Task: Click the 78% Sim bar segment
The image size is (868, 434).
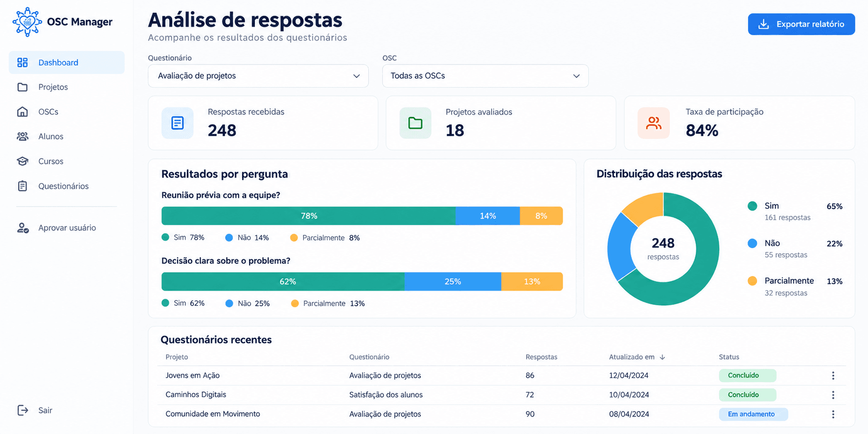Action: tap(309, 216)
